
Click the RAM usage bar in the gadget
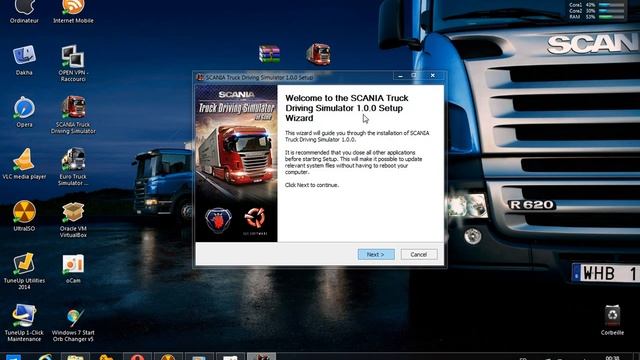[611, 17]
